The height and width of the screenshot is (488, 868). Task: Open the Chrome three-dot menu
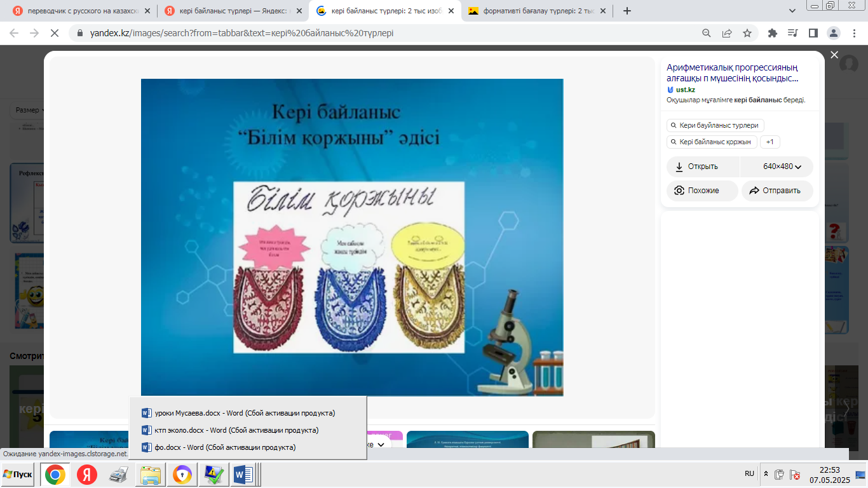coord(853,33)
